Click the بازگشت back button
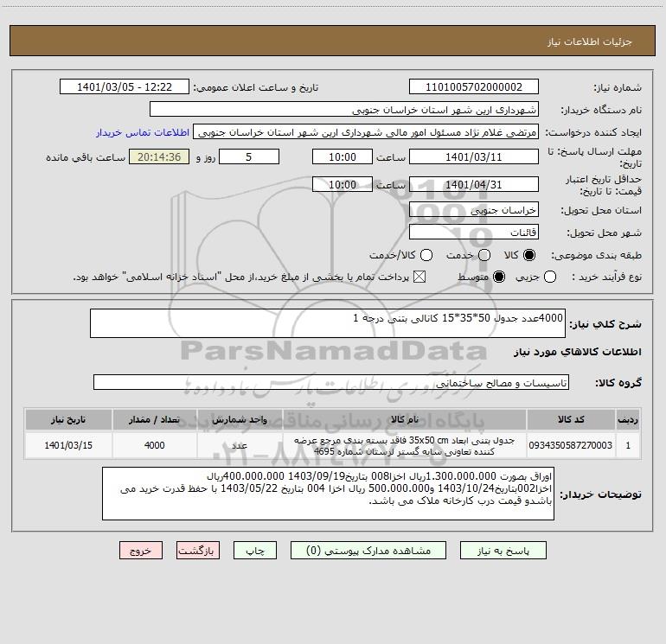 click(x=198, y=551)
